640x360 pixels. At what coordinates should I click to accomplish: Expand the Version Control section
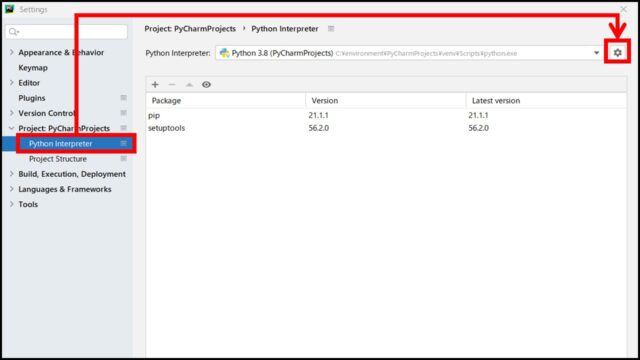[x=11, y=113]
